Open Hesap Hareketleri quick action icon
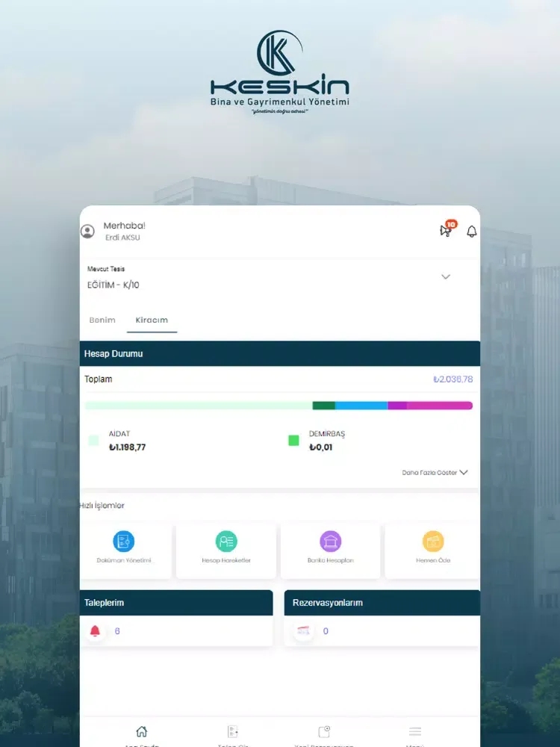560x747 pixels. [x=226, y=541]
